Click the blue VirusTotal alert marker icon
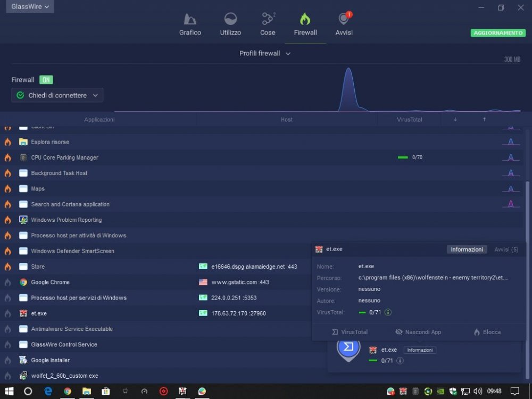Viewport: 532px width, 399px height. pos(348,348)
